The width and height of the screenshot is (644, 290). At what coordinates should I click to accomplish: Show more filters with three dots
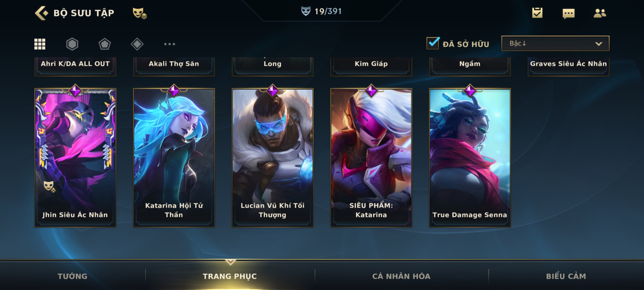click(169, 44)
